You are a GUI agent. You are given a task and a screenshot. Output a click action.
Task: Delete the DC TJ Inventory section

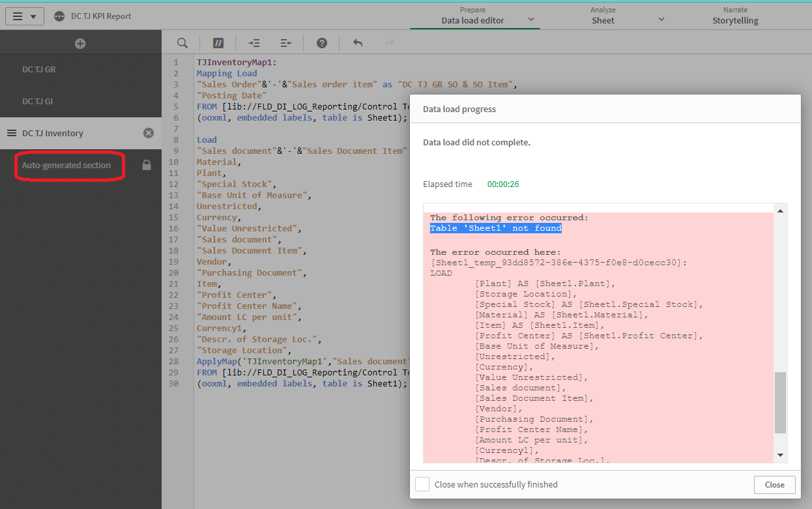[x=149, y=133]
